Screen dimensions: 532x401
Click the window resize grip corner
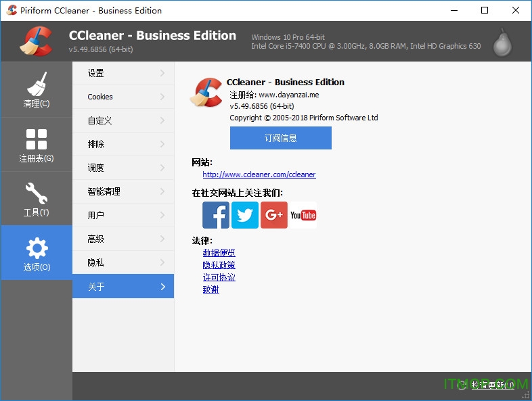[525, 395]
